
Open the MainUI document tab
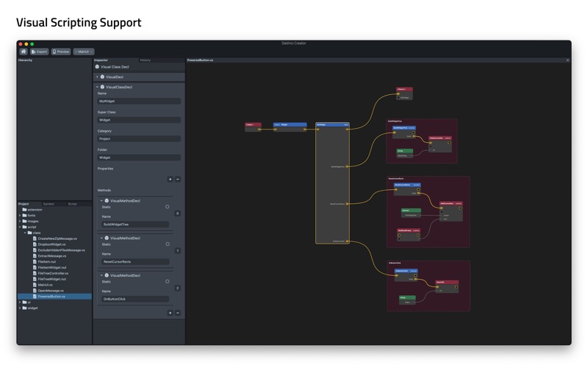coord(83,52)
